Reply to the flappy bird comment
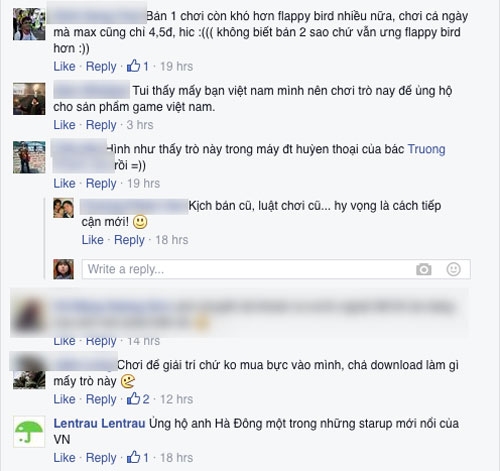 [101, 66]
